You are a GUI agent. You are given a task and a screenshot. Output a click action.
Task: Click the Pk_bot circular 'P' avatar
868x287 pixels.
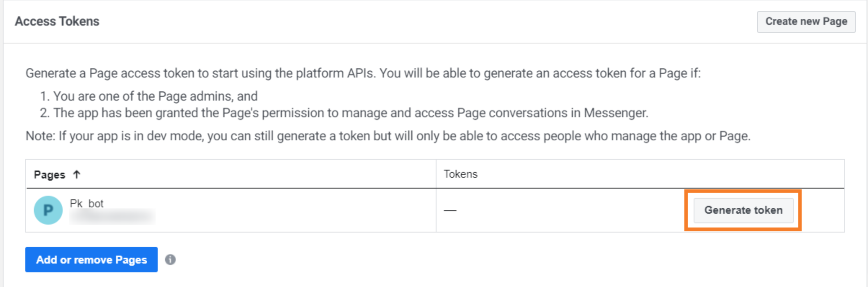coord(48,210)
